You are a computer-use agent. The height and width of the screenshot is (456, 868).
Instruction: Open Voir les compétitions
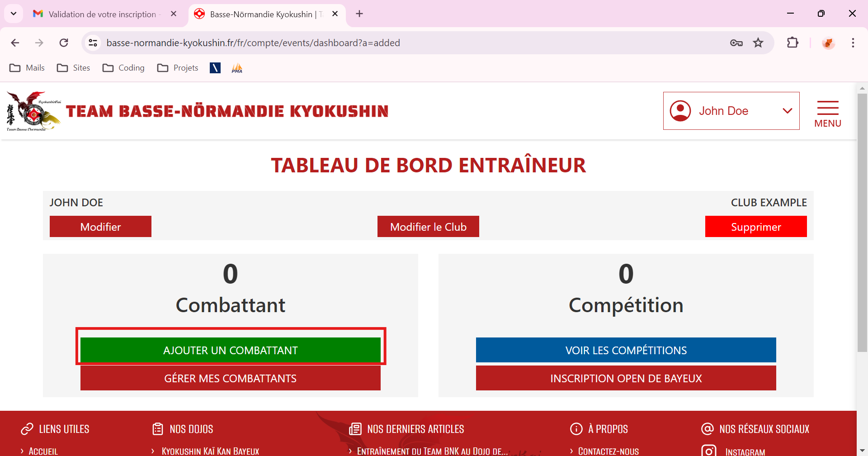[x=626, y=350]
